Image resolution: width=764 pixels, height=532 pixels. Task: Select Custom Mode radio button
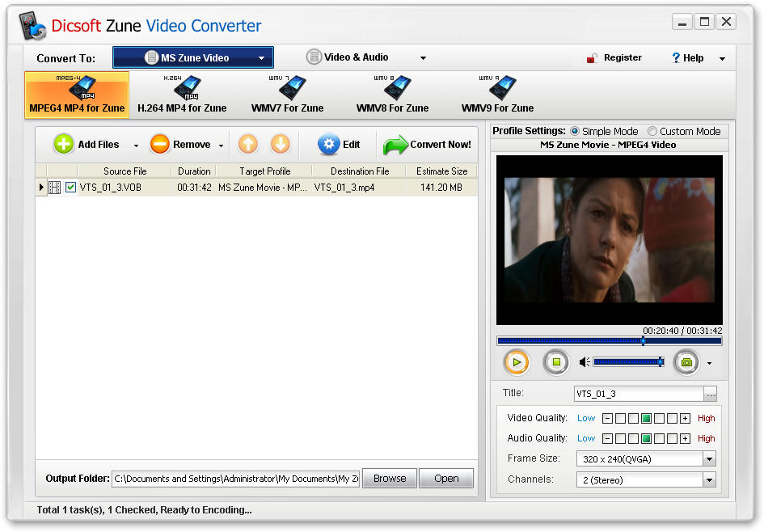click(x=652, y=131)
